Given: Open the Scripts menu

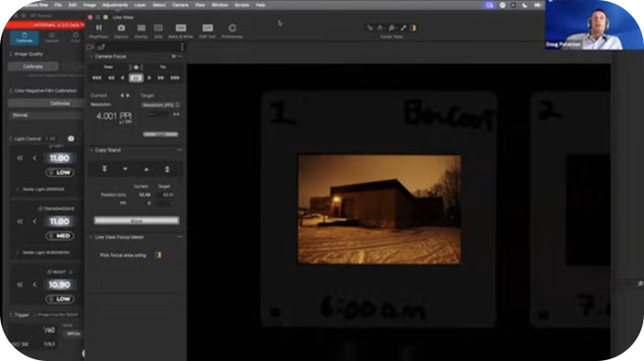Looking at the screenshot, I should pyautogui.click(x=242, y=5).
